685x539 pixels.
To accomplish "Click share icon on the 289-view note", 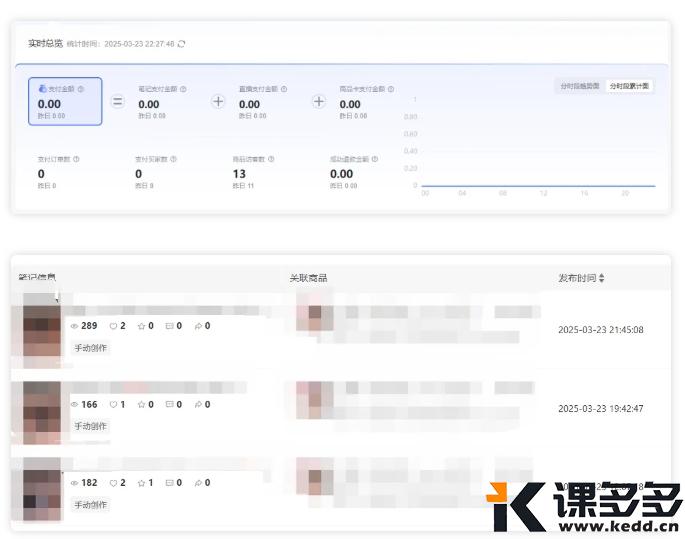I will pos(197,326).
